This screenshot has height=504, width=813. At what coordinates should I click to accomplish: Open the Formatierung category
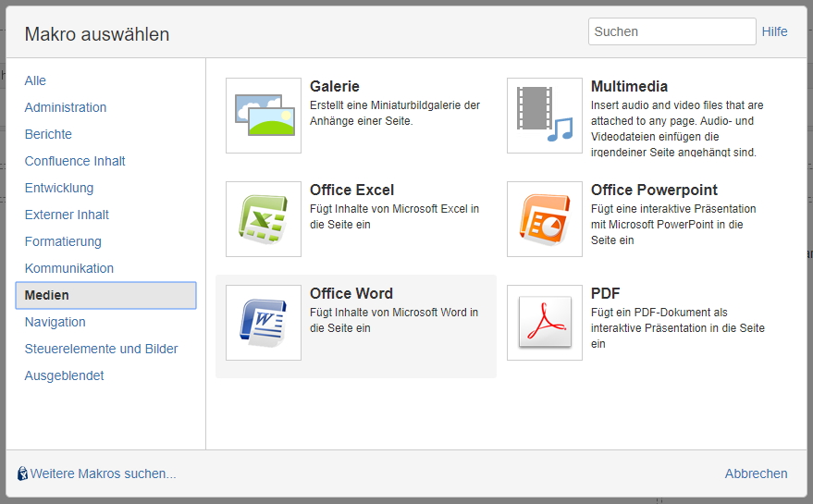(x=63, y=241)
